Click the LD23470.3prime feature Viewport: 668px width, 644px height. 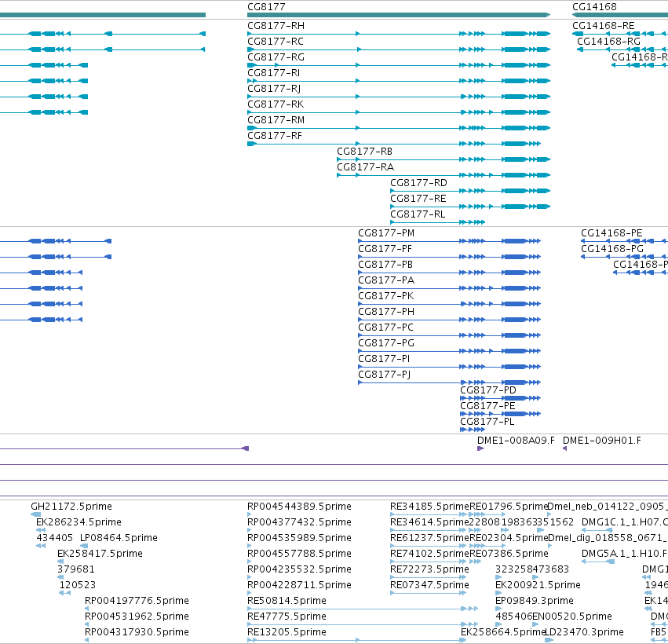(x=584, y=632)
